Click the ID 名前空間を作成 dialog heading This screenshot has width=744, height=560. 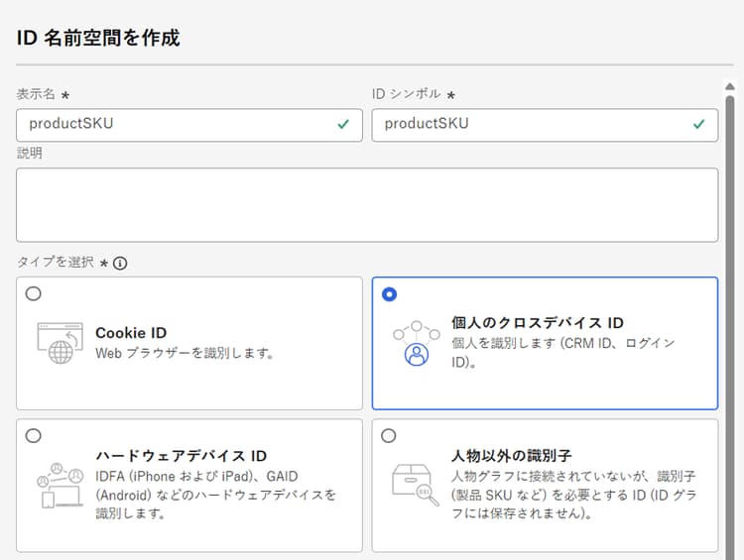(x=98, y=39)
